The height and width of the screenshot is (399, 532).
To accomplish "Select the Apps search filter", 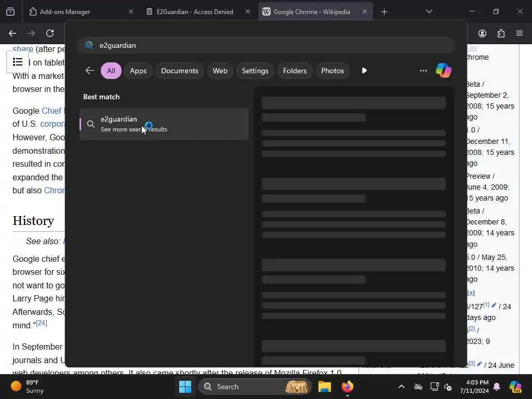I will [x=138, y=71].
